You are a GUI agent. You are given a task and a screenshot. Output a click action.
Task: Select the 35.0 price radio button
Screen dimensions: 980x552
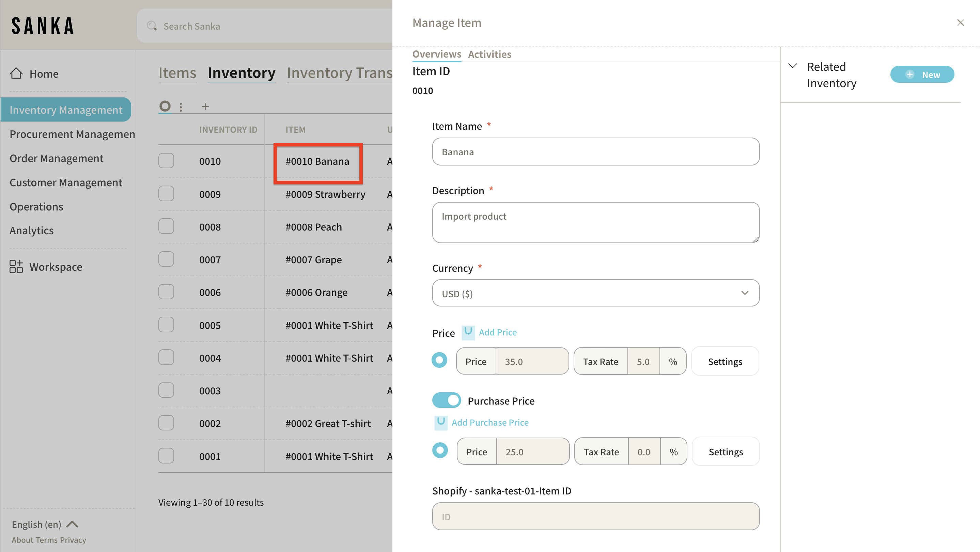pos(439,360)
